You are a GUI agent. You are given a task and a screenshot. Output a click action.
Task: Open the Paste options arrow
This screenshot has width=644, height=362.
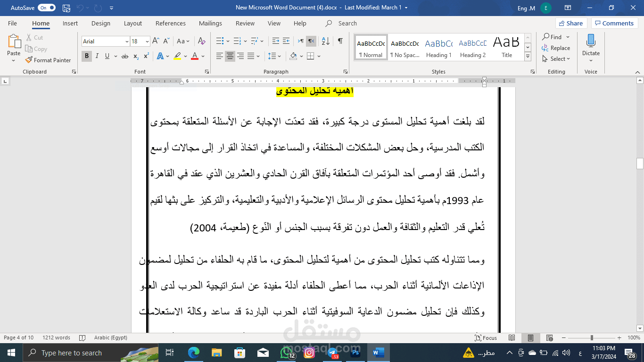(x=14, y=60)
